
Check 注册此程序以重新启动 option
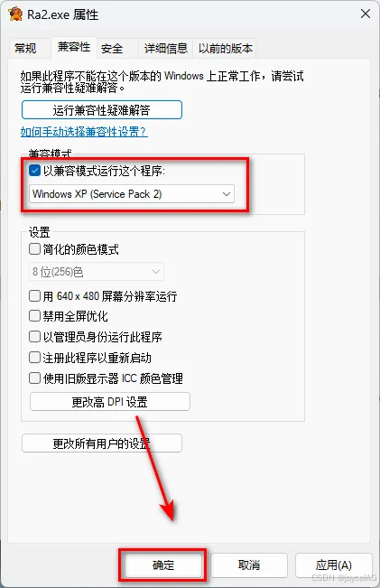pyautogui.click(x=34, y=358)
